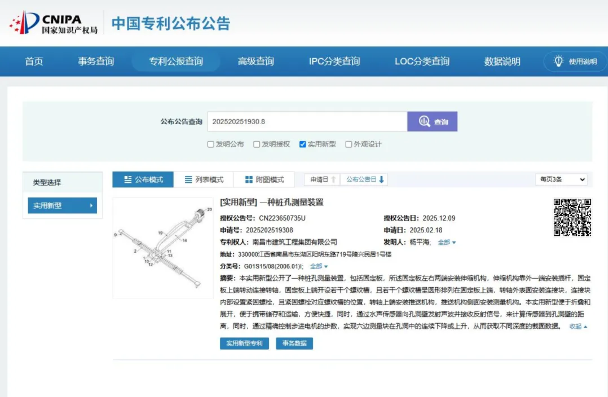Open the 数据说明 menu item
The image size is (608, 397).
pyautogui.click(x=502, y=61)
